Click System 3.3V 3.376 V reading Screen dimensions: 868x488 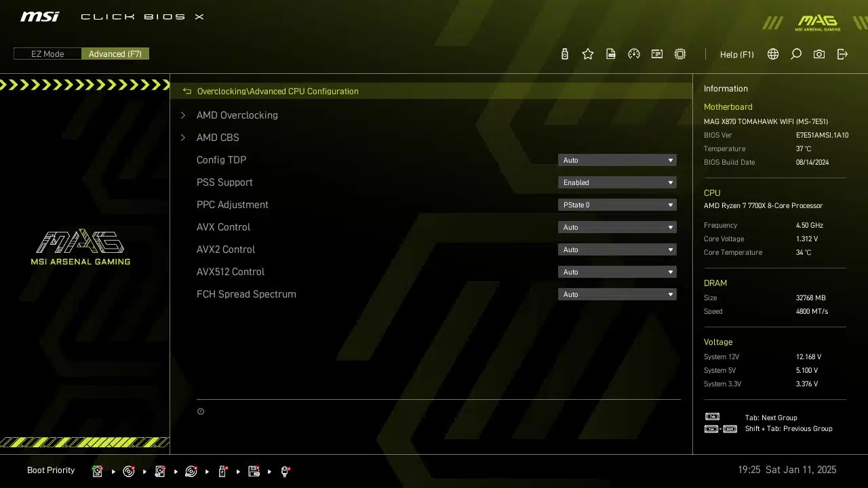(x=807, y=384)
